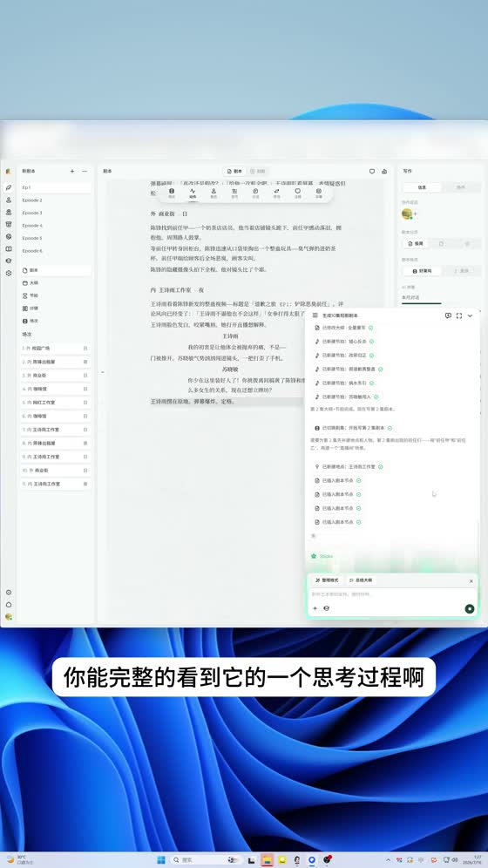Click the plus icon to add an episode
Viewport: 488px width, 868px height.
pos(72,172)
